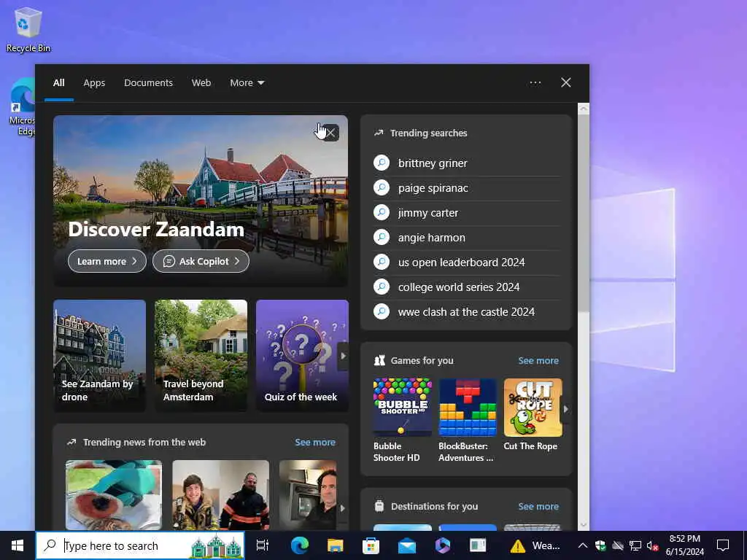Search for jimmy carter

tap(467, 213)
